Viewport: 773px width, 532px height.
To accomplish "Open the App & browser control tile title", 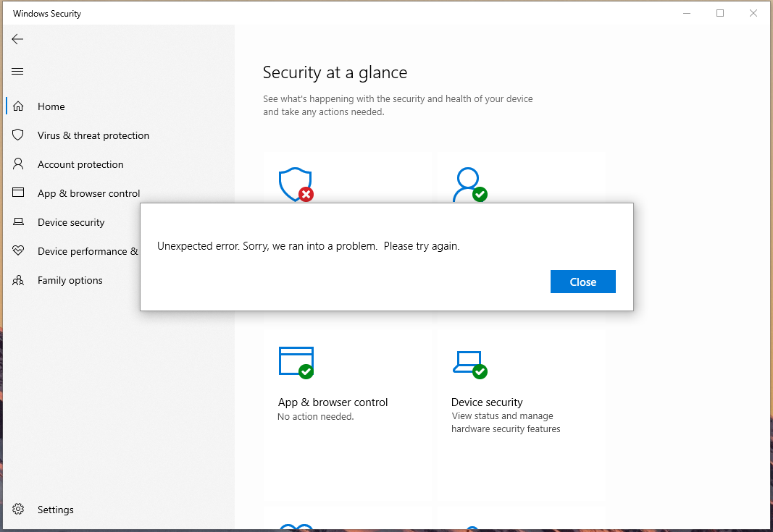I will pyautogui.click(x=333, y=402).
